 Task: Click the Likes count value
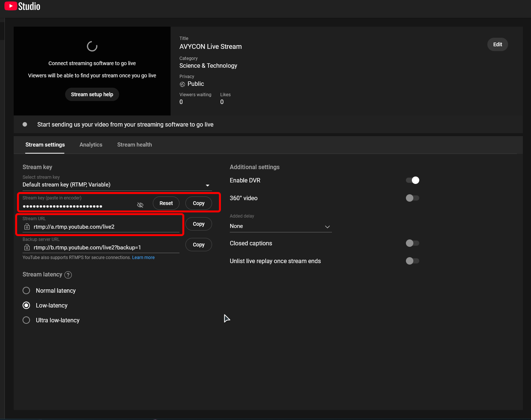(222, 102)
